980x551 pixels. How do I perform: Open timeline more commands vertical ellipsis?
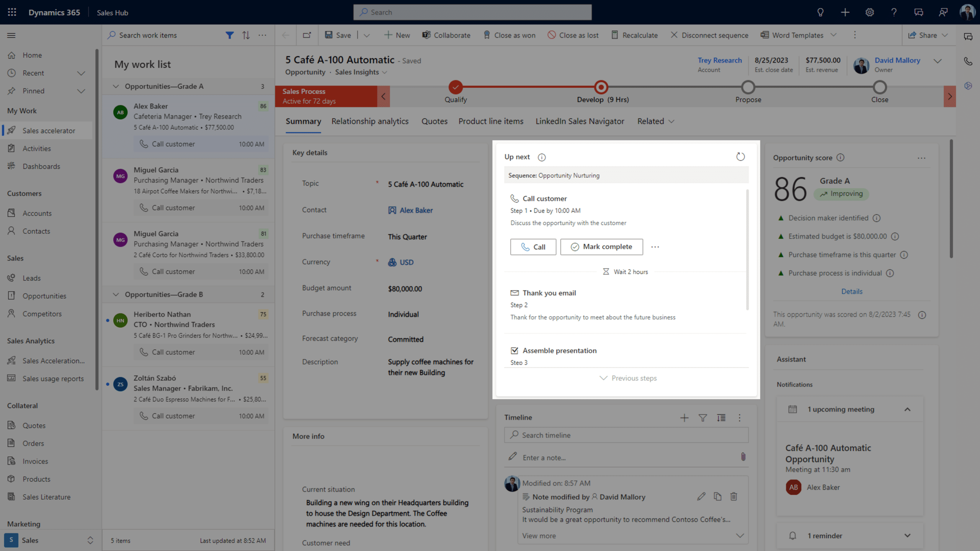click(739, 418)
